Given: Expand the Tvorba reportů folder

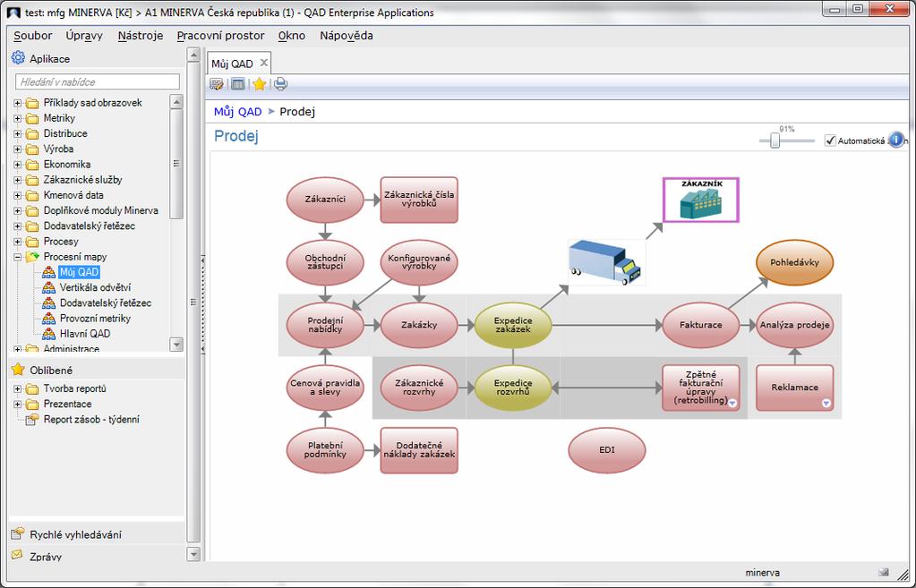Looking at the screenshot, I should [18, 389].
